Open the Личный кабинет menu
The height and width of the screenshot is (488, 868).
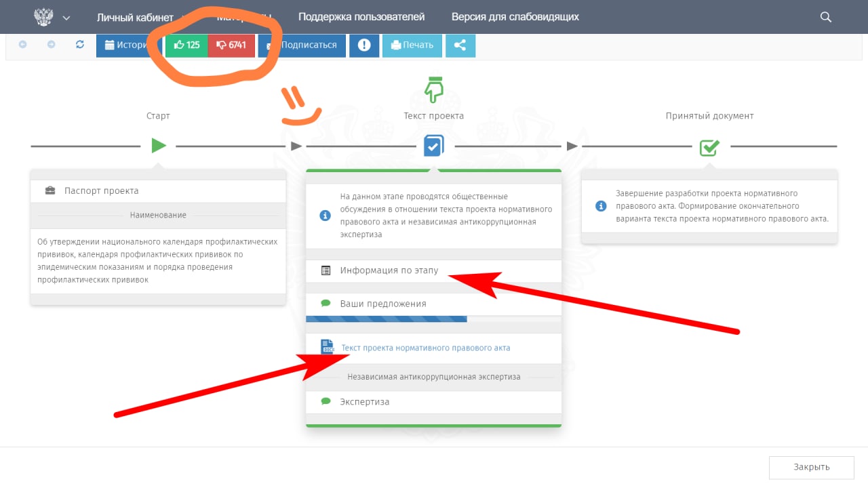(135, 17)
